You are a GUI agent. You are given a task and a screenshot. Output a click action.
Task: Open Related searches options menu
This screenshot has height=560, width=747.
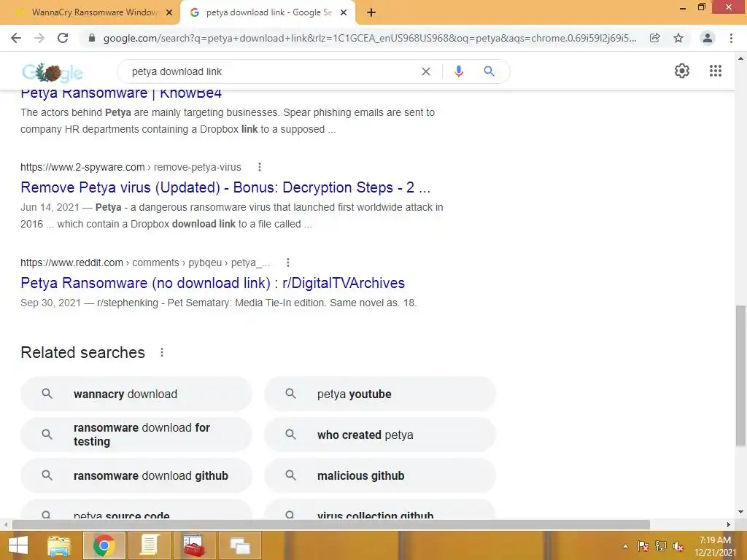(x=162, y=352)
